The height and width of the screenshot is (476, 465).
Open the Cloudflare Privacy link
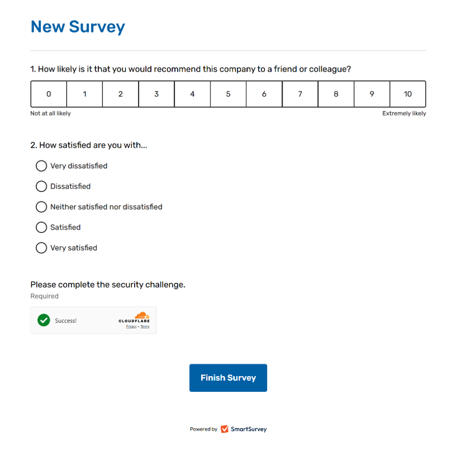click(131, 327)
